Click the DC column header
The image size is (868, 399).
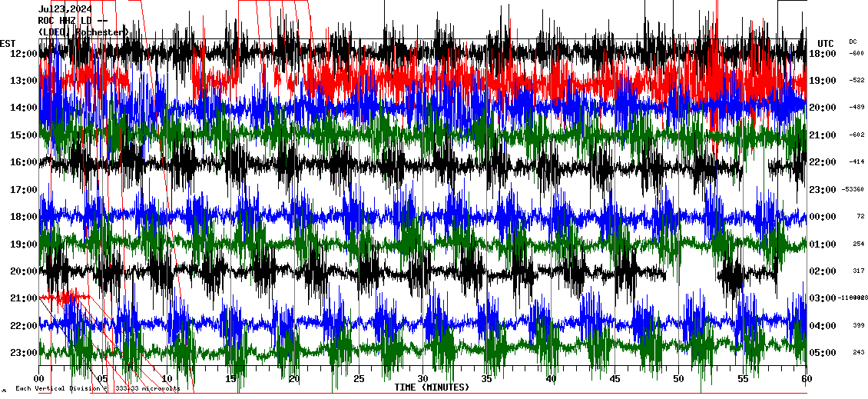click(x=853, y=42)
